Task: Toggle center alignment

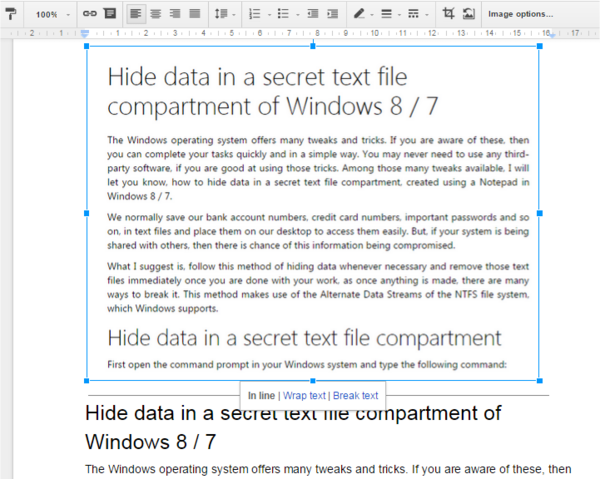Action: 156,14
